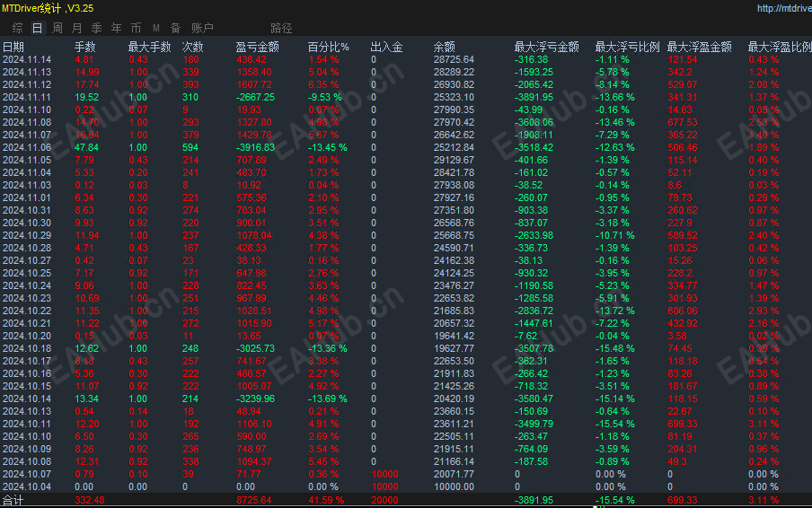Click the 10000 deposit on 2024.10.07

point(384,475)
